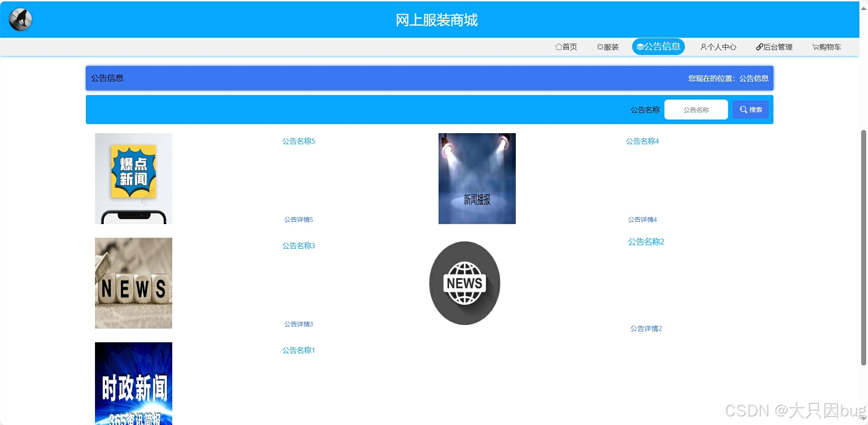Image resolution: width=868 pixels, height=425 pixels.
Task: Open announcement 公告名称3 link
Action: 299,245
